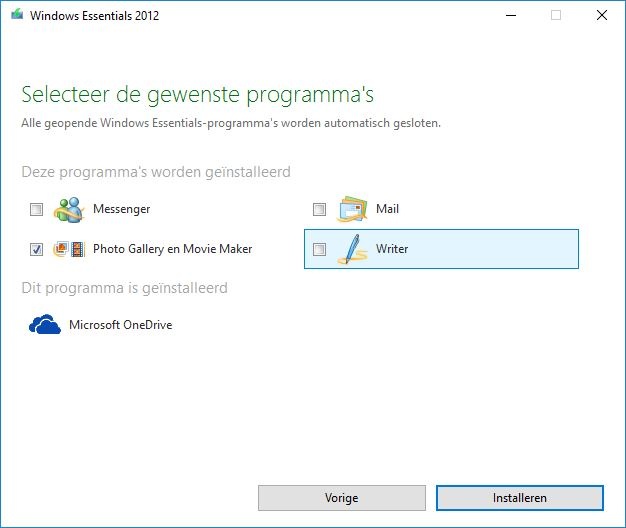Click the Messenger program icon
Viewport: 626px width, 528px height.
click(69, 209)
